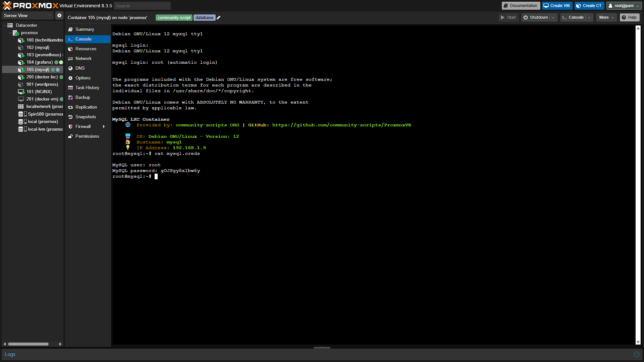
Task: Select local (proxmox) storage
Action: pos(38,122)
